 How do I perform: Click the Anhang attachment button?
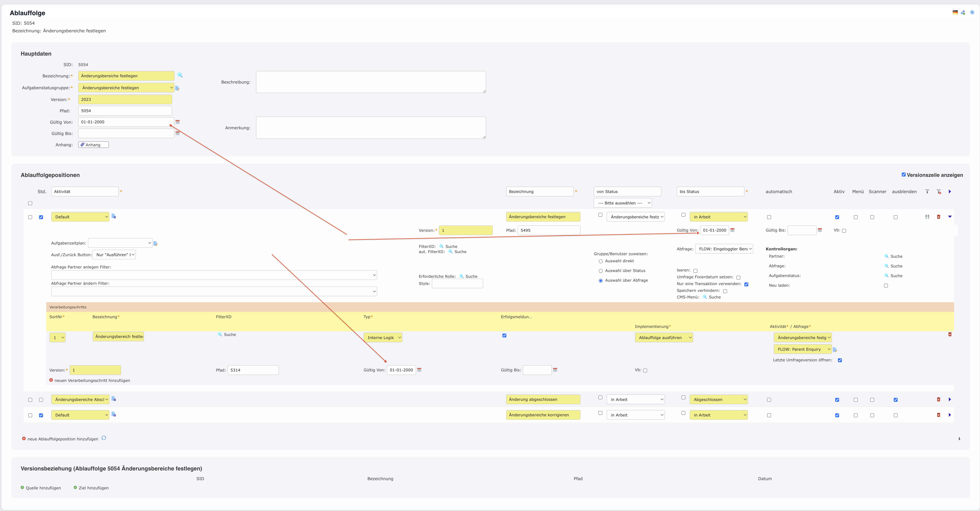(93, 145)
